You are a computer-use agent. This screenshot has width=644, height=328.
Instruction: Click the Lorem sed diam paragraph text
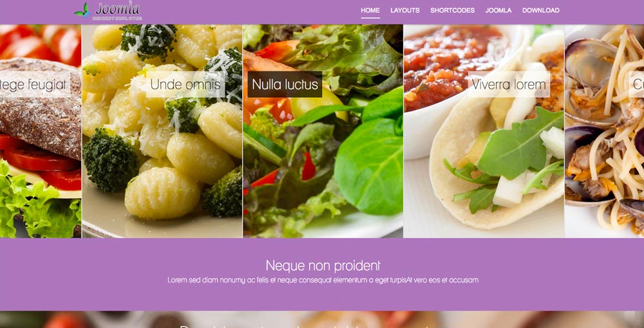coord(323,280)
